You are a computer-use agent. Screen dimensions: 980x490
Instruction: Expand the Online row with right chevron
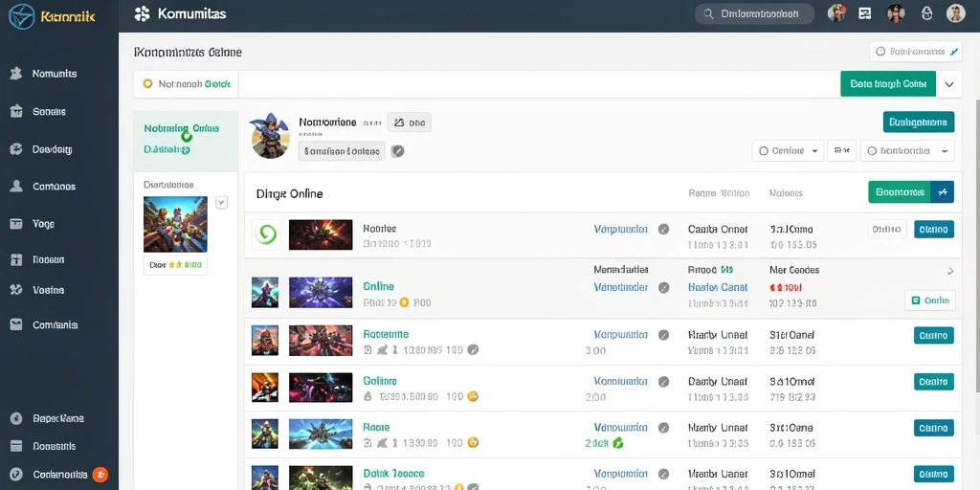coord(950,271)
